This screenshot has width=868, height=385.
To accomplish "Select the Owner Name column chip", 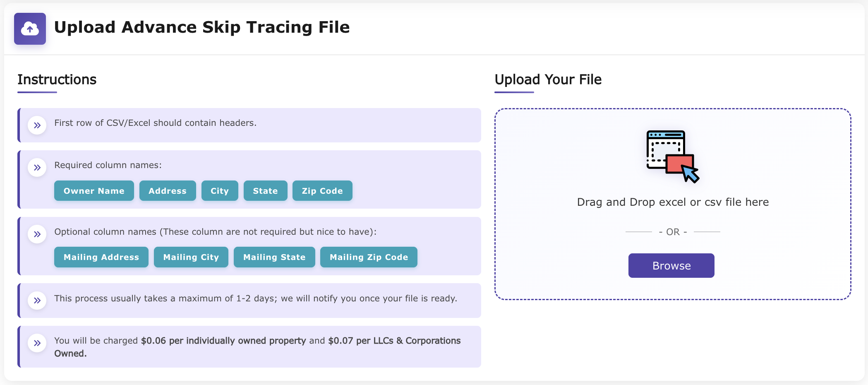I will tap(94, 190).
